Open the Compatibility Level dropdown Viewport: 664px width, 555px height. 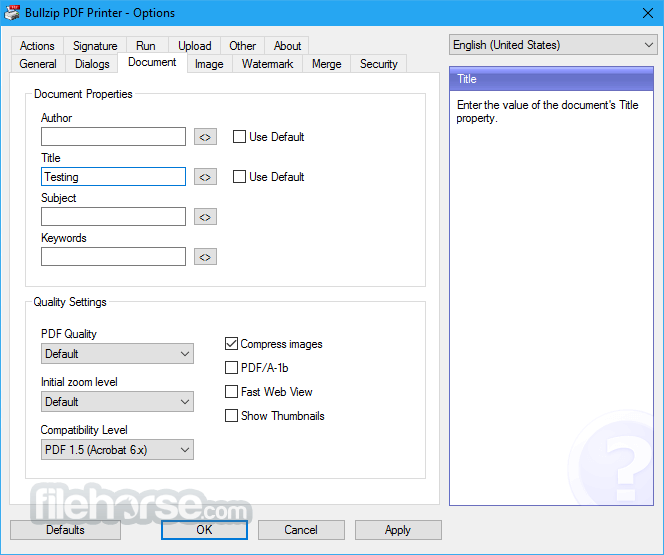(117, 450)
